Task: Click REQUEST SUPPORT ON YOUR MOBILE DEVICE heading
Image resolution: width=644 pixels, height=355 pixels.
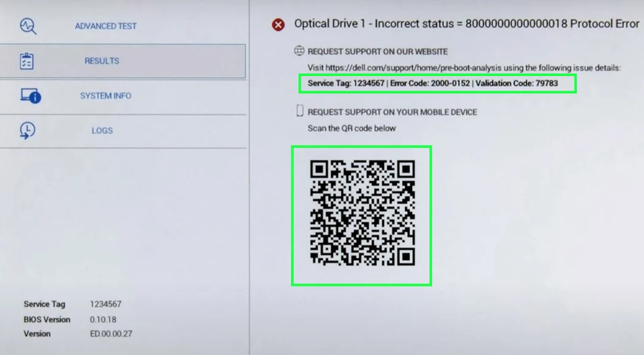Action: tap(393, 112)
